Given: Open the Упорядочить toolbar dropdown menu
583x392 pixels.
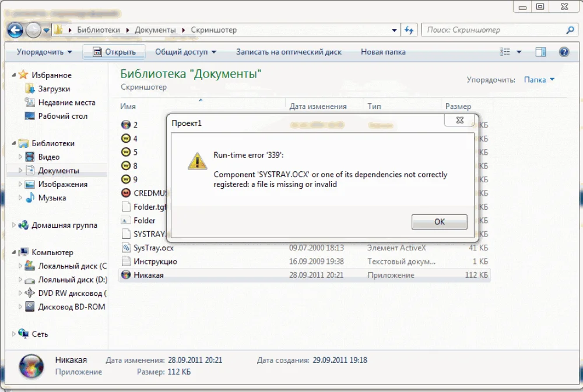Looking at the screenshot, I should click(44, 52).
